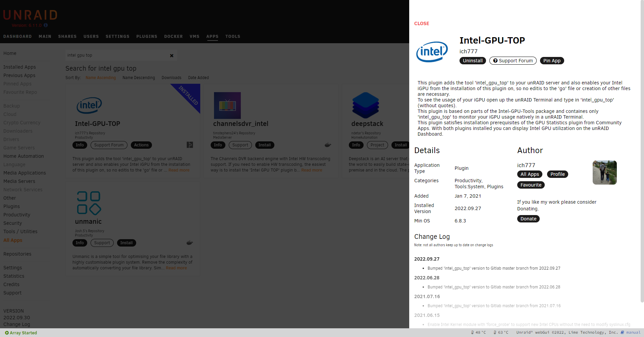Select Home Automation category
Viewport: 644px width, 337px height.
[x=23, y=156]
